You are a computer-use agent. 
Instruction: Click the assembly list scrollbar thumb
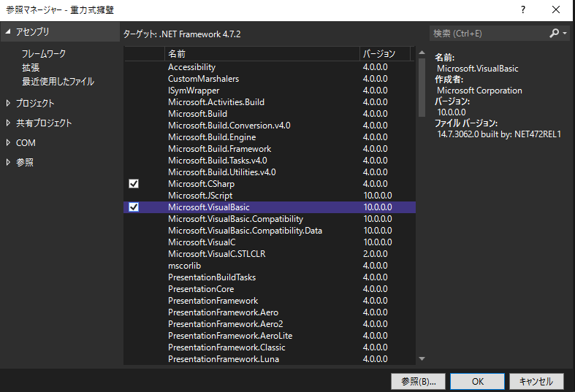[422, 88]
